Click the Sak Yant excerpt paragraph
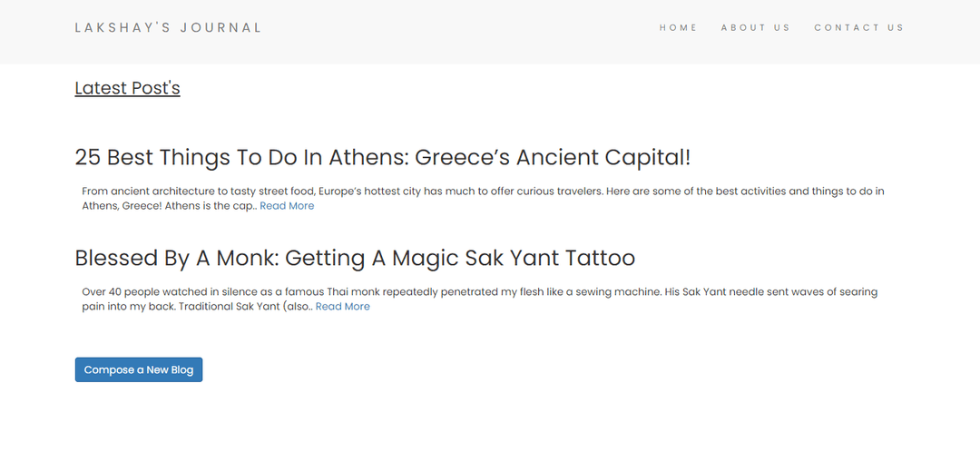Image resolution: width=980 pixels, height=452 pixels. click(x=480, y=299)
